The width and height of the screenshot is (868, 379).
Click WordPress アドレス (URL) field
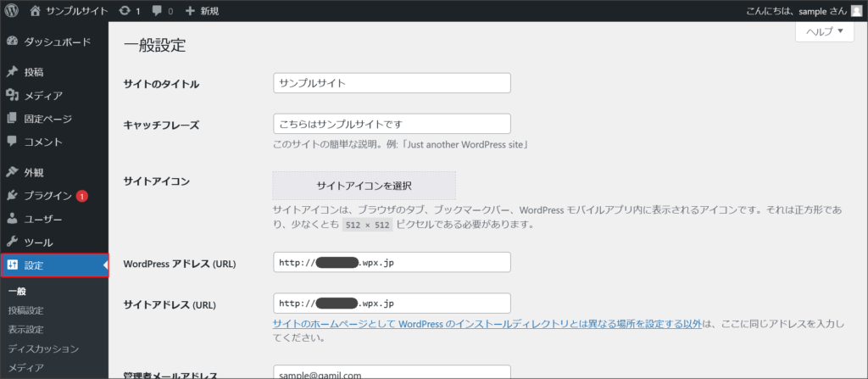coord(392,262)
